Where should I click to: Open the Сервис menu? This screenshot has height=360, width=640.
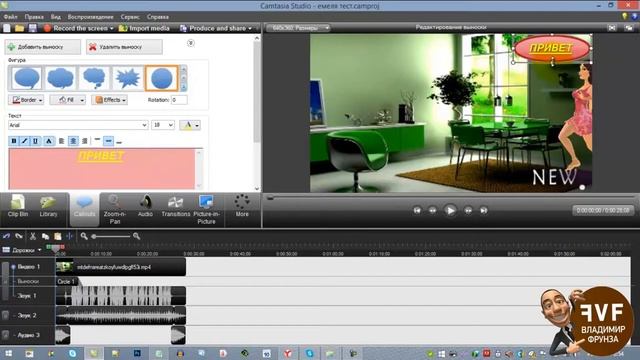[130, 17]
